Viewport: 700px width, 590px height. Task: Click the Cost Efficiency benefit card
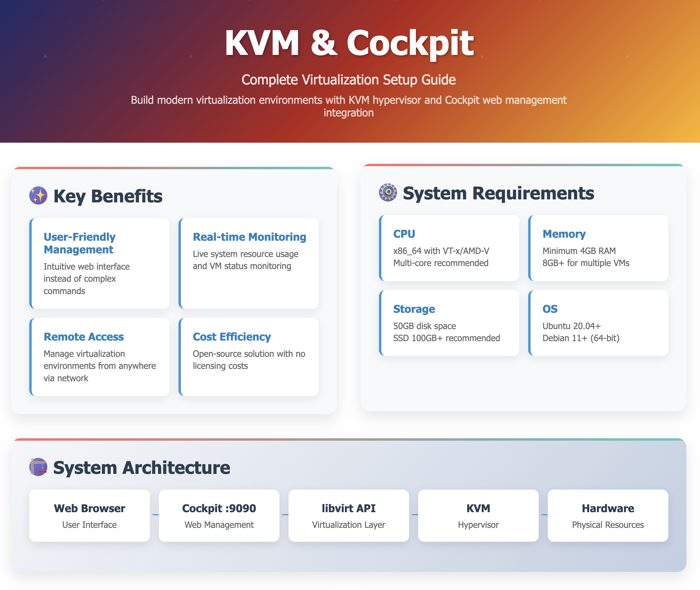click(249, 357)
